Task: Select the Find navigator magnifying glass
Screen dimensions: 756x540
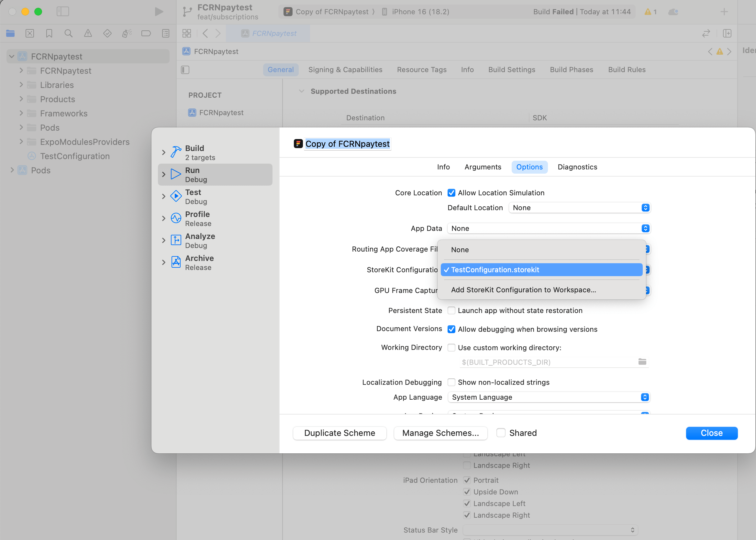Action: tap(68, 33)
